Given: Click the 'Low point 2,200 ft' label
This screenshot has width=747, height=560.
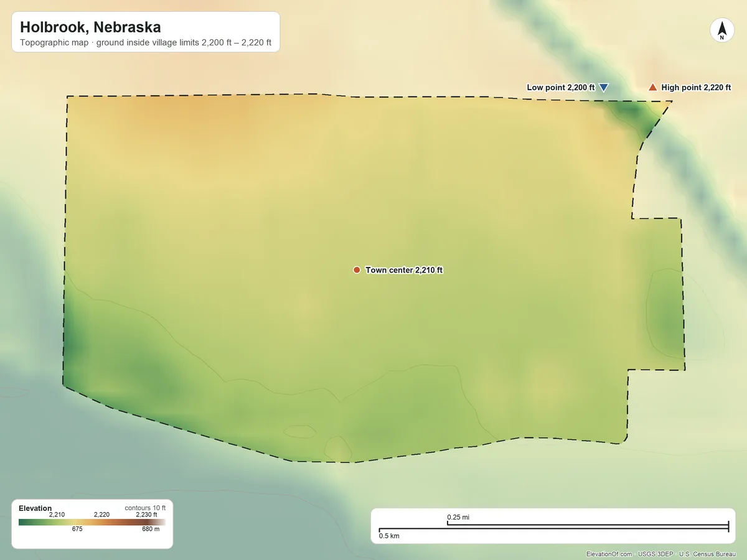Looking at the screenshot, I should (x=561, y=88).
